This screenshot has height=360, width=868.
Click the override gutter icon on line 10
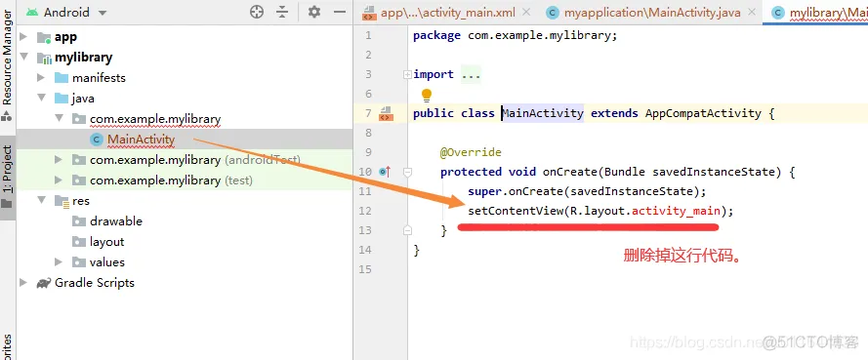[386, 172]
